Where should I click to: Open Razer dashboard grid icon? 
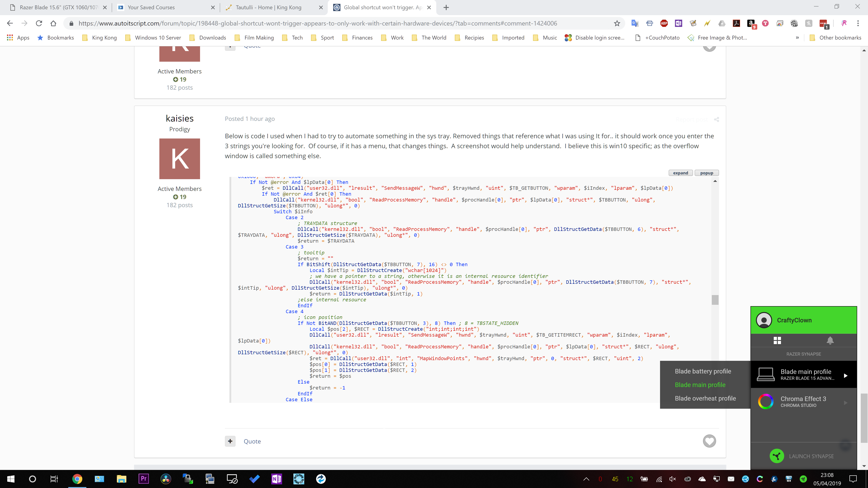(777, 340)
